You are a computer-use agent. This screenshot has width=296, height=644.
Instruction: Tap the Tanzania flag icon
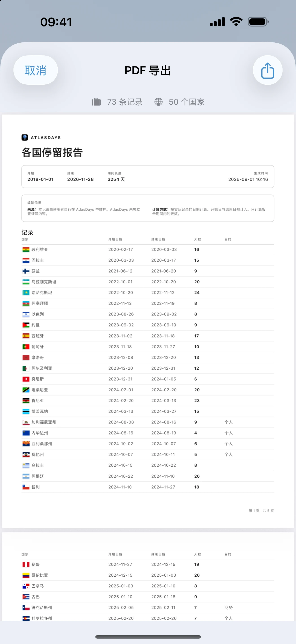point(26,390)
